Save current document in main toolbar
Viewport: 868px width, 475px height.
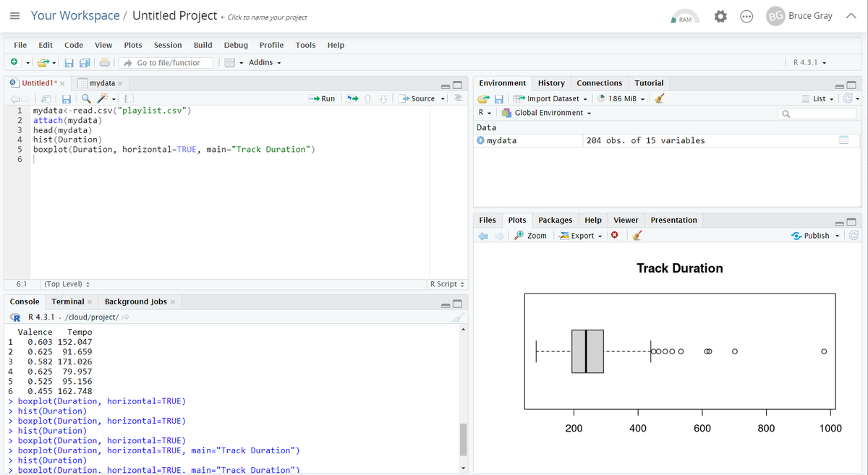(69, 62)
